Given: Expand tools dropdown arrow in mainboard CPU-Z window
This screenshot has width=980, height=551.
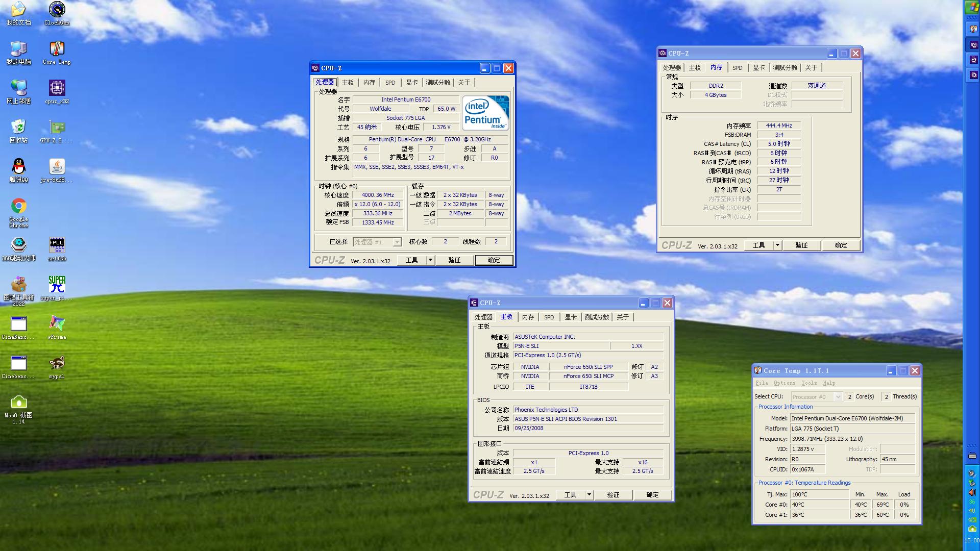Looking at the screenshot, I should click(x=589, y=495).
